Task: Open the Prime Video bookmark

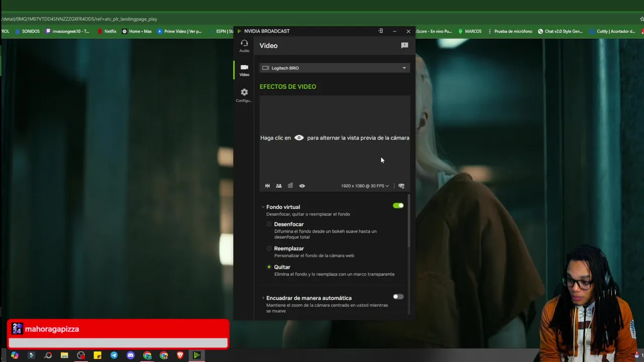Action: click(179, 31)
